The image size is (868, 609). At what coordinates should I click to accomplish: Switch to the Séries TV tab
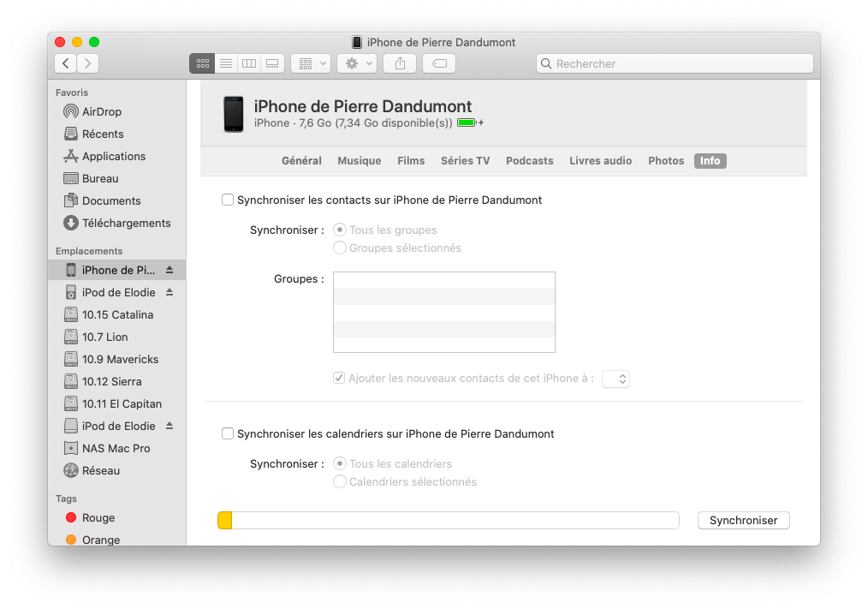coord(465,161)
